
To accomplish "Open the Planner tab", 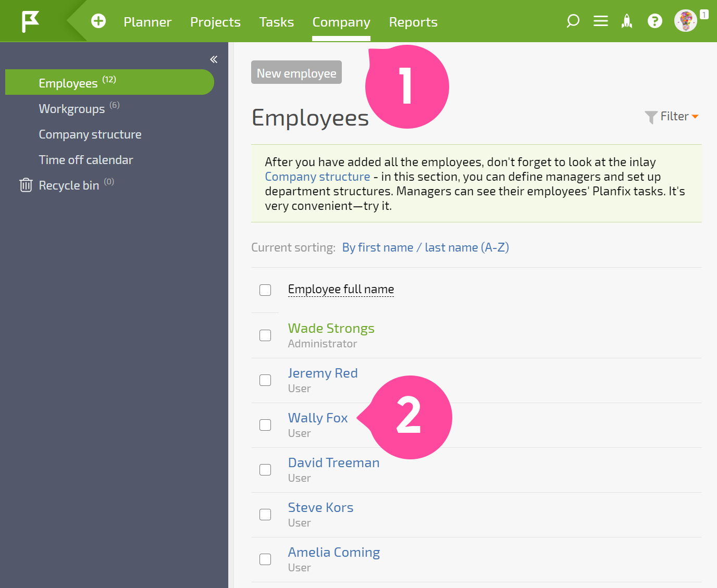I will click(x=147, y=22).
